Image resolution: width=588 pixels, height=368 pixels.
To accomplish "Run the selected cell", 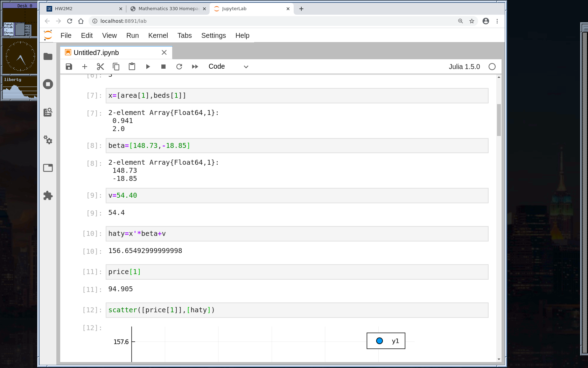I will coord(148,67).
